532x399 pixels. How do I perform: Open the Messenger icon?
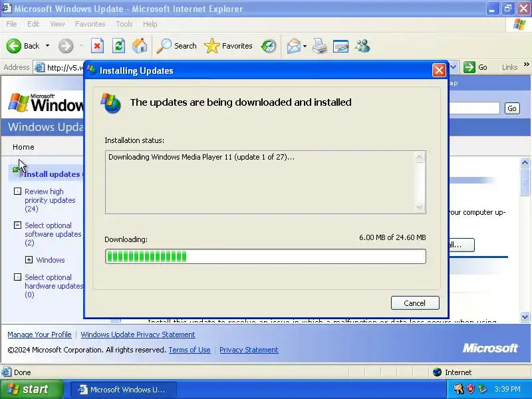[362, 46]
